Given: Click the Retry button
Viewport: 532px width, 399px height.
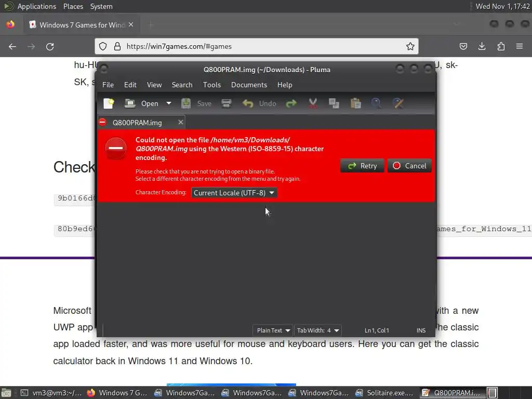Looking at the screenshot, I should pos(362,166).
